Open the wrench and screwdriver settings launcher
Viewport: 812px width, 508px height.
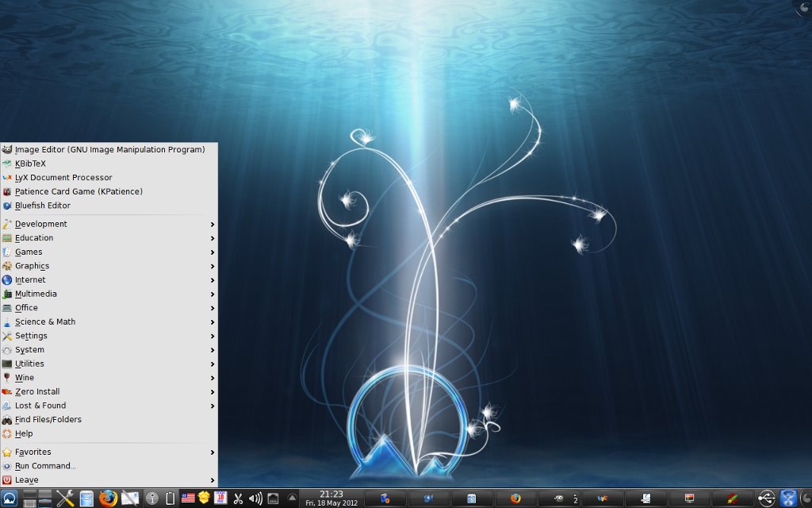65,498
